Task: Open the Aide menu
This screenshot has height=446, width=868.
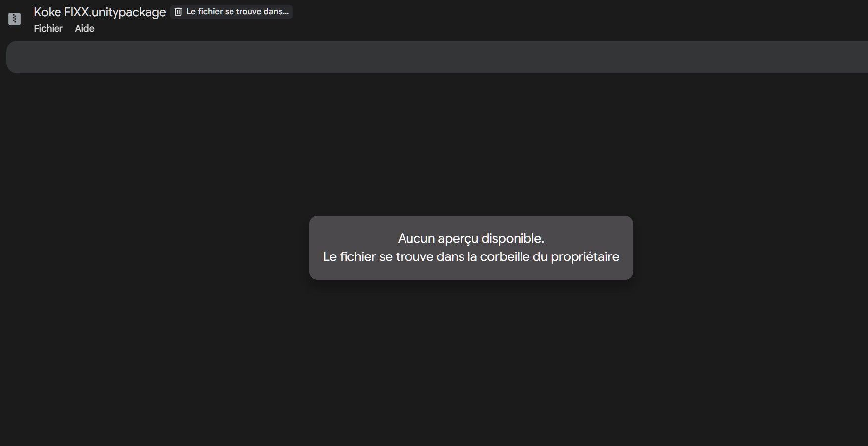Action: click(x=85, y=29)
